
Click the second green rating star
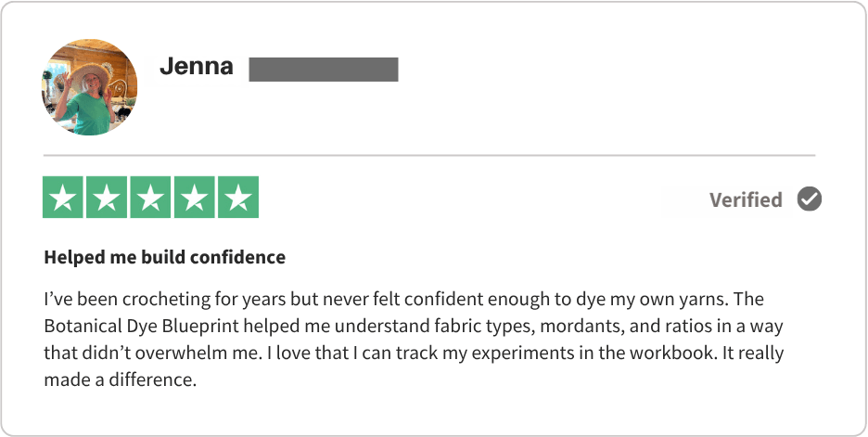tap(108, 198)
